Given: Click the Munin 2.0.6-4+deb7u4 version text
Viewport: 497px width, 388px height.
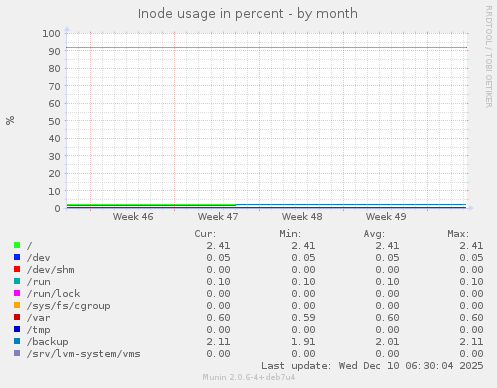Looking at the screenshot, I should click(x=249, y=377).
